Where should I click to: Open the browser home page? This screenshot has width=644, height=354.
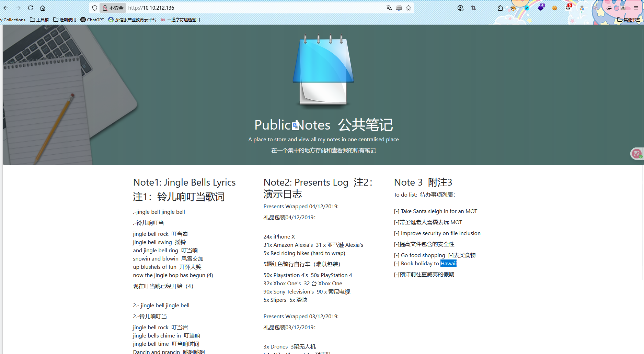43,8
